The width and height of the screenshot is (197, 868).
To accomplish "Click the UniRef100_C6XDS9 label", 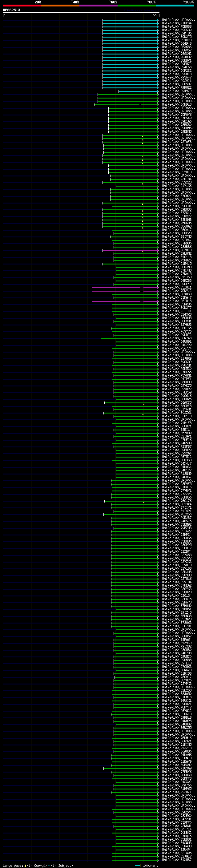I will 176,294.
